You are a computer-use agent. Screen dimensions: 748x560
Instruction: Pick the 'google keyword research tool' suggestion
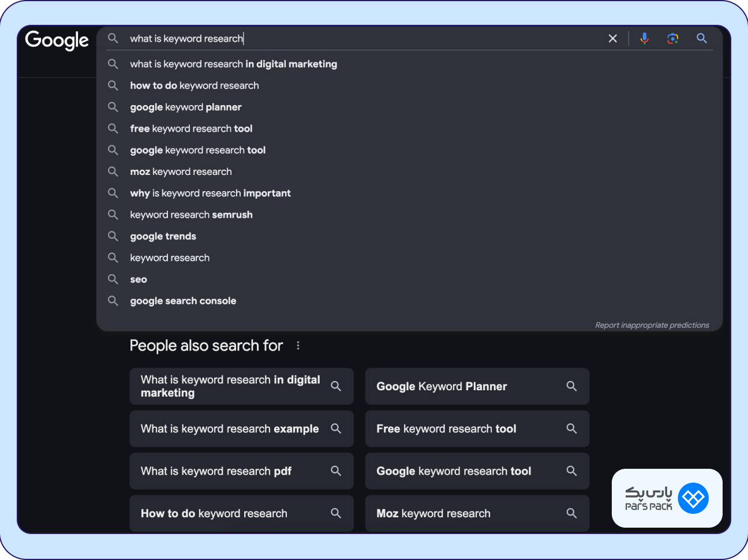[x=409, y=150]
